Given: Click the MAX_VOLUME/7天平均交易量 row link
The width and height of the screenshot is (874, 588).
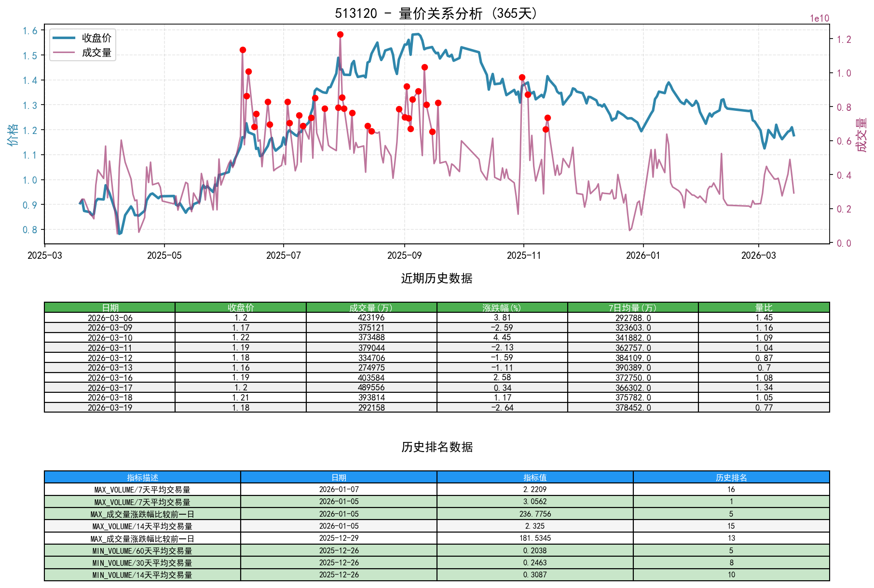Looking at the screenshot, I should [142, 490].
